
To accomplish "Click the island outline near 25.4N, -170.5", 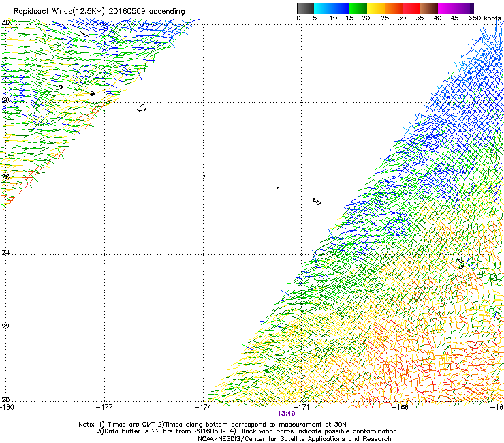I will point(317,202).
